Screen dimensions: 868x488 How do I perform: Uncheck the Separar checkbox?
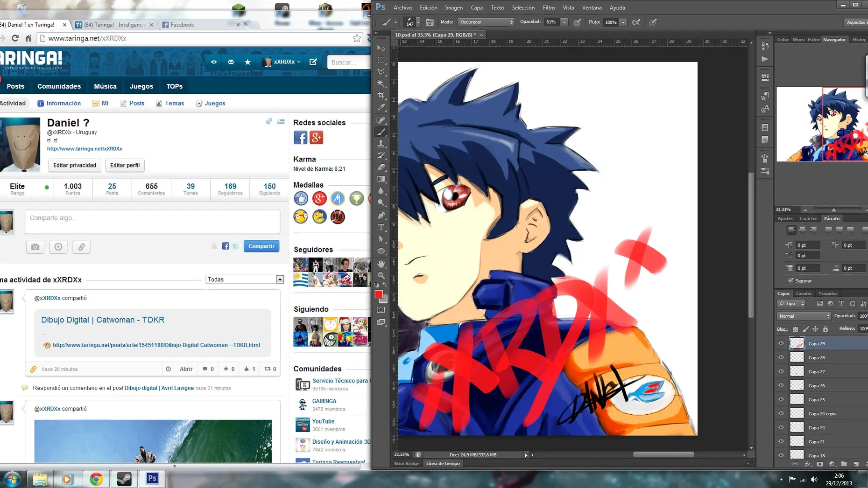pos(790,281)
